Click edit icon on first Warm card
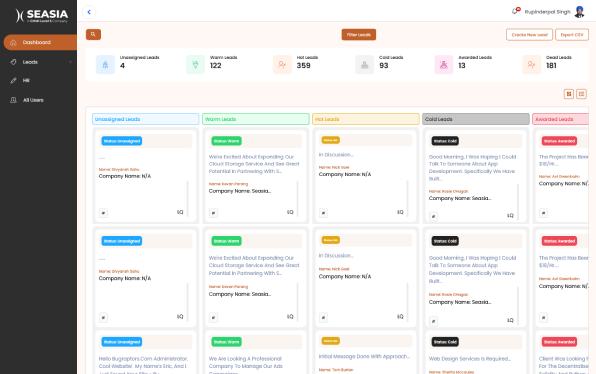The height and width of the screenshot is (374, 596). [213, 213]
